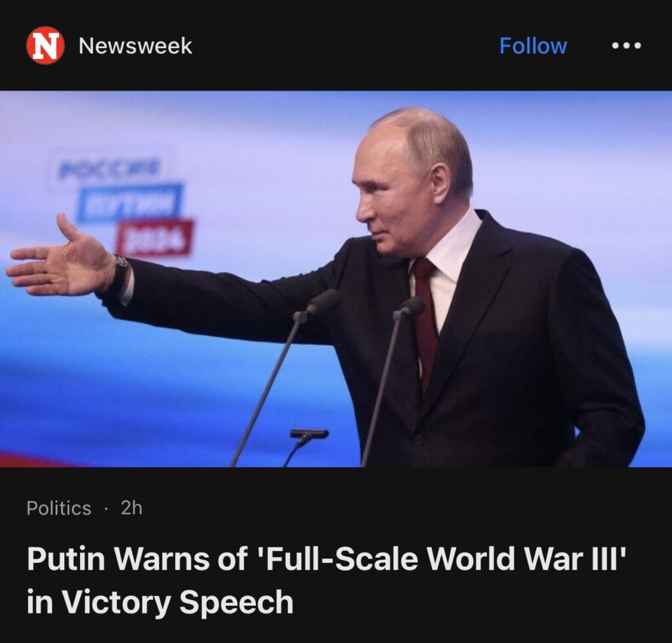Click the 2h timestamp
The height and width of the screenshot is (643, 672).
point(131,508)
